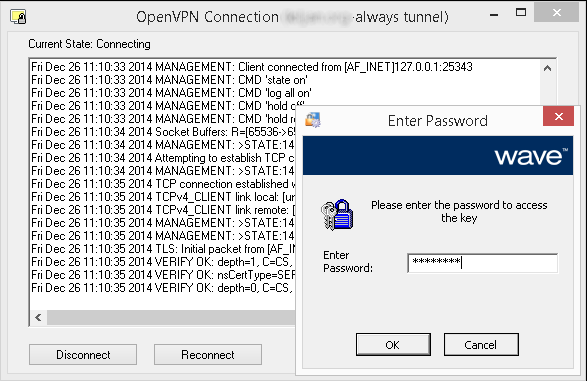This screenshot has width=587, height=381.
Task: Maximize the OpenVPN Connection window
Action: tap(521, 13)
